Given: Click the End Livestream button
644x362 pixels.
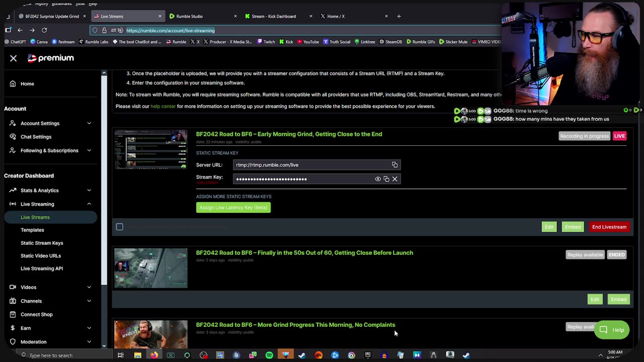Looking at the screenshot, I should pyautogui.click(x=609, y=227).
